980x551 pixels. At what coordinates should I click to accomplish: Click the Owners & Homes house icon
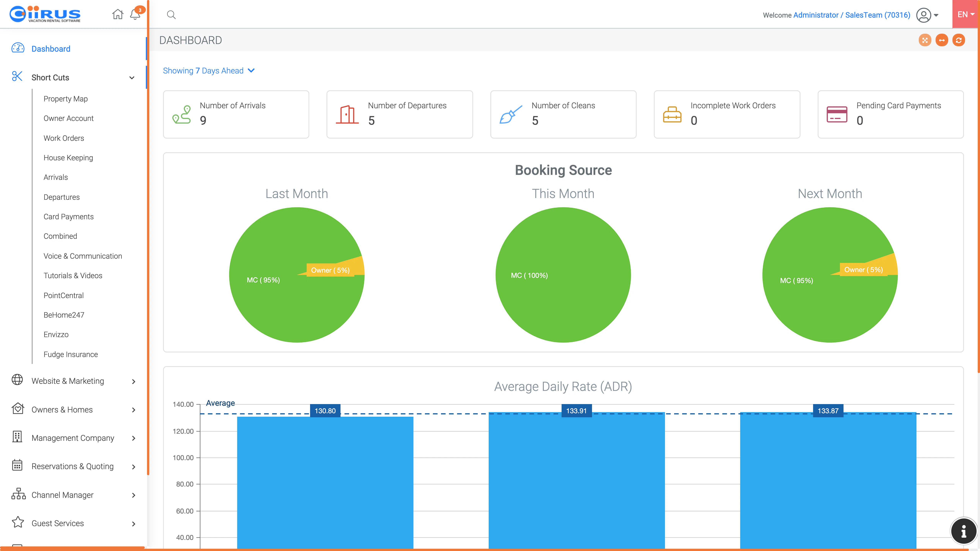[x=17, y=408]
